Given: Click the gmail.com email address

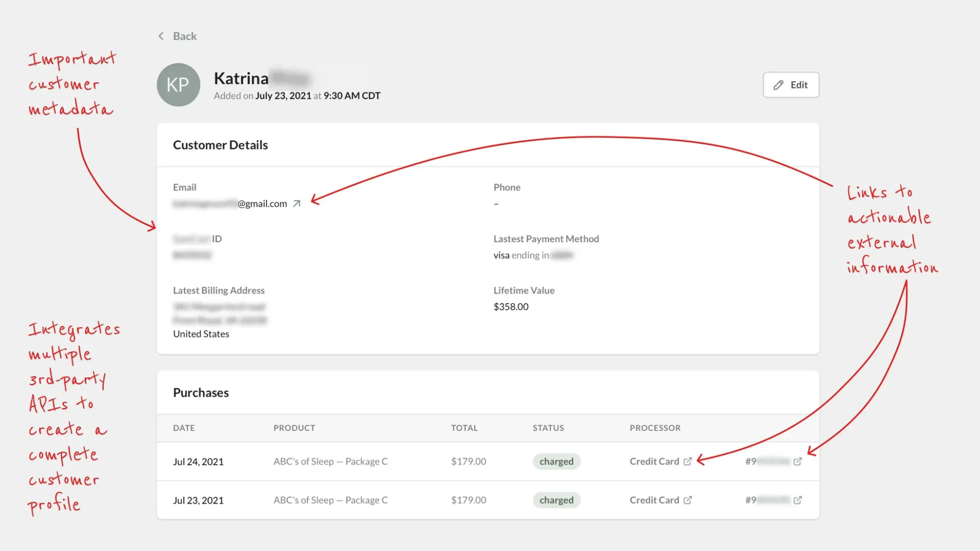Looking at the screenshot, I should point(262,204).
